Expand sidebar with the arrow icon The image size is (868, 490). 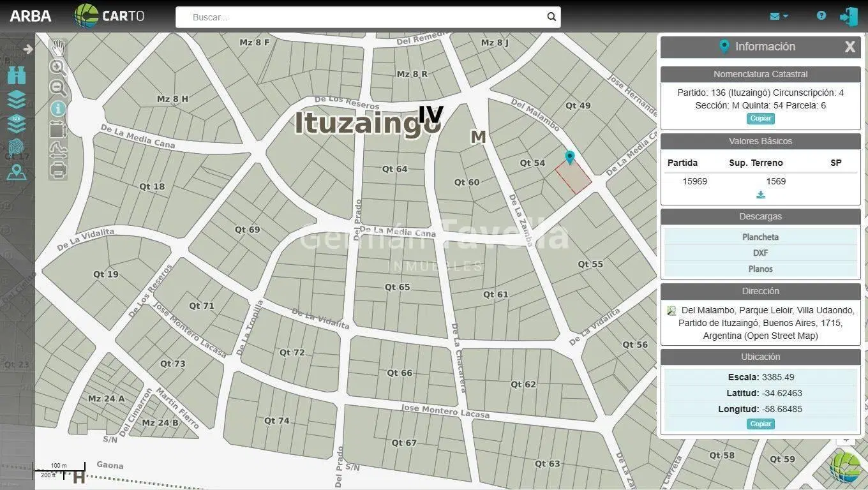point(28,49)
